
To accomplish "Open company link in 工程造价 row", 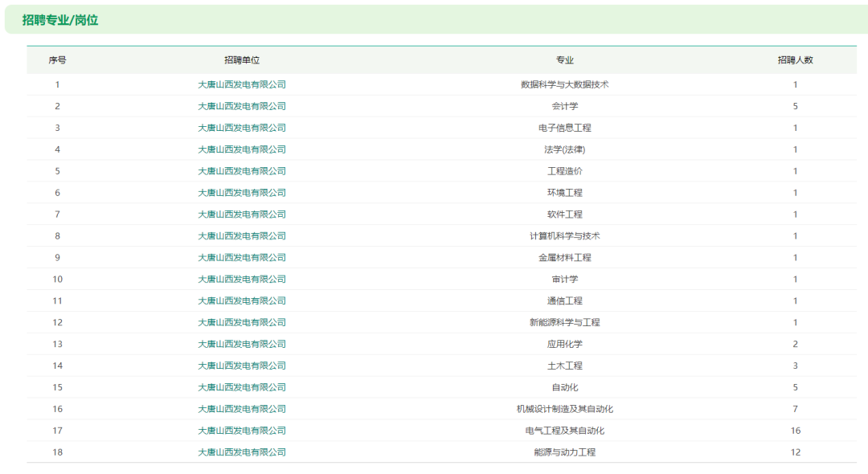I will 242,171.
